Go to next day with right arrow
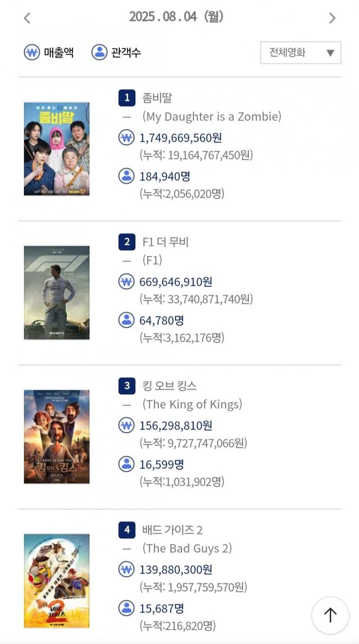359x644 pixels. coord(332,18)
